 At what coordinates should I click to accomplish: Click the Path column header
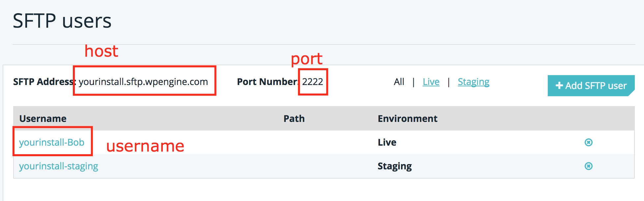tap(294, 119)
